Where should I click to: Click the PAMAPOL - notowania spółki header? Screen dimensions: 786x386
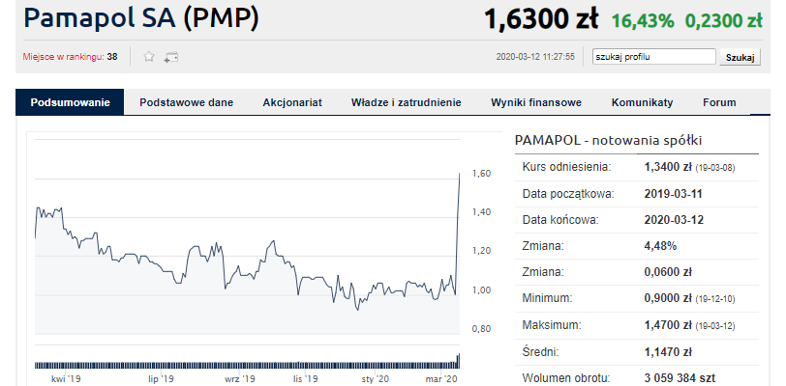tap(609, 140)
